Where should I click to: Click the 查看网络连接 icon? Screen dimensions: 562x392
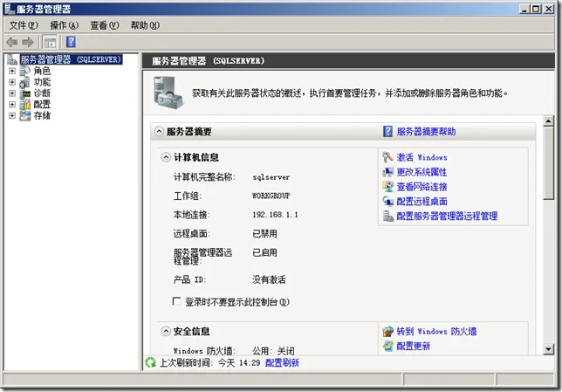[x=387, y=187]
